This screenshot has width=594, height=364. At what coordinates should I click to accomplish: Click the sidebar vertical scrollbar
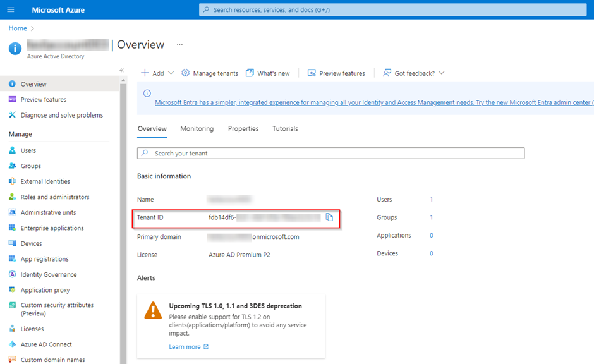pyautogui.click(x=123, y=222)
